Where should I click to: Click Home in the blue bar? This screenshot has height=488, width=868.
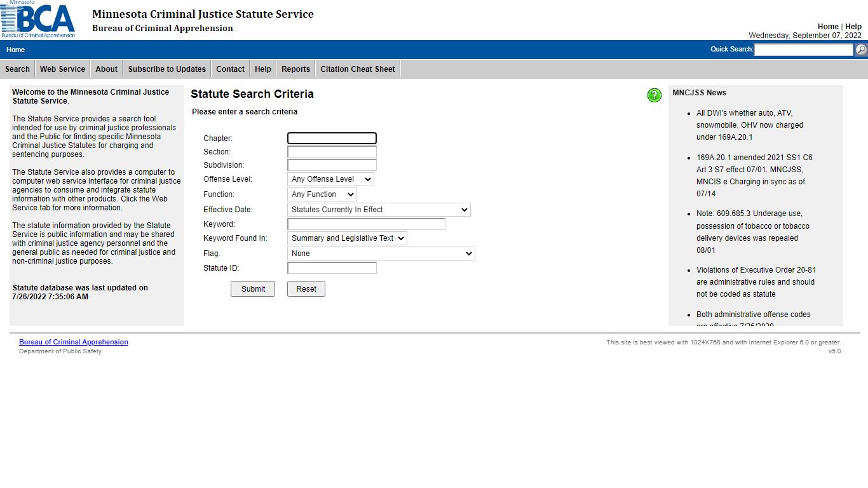(x=16, y=50)
